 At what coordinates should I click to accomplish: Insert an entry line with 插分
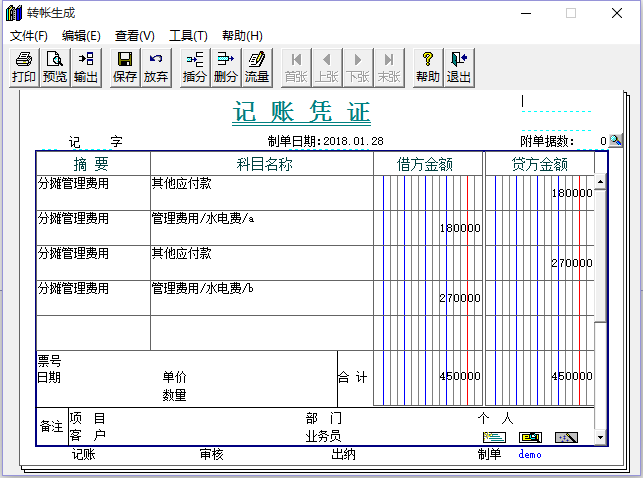pos(195,67)
